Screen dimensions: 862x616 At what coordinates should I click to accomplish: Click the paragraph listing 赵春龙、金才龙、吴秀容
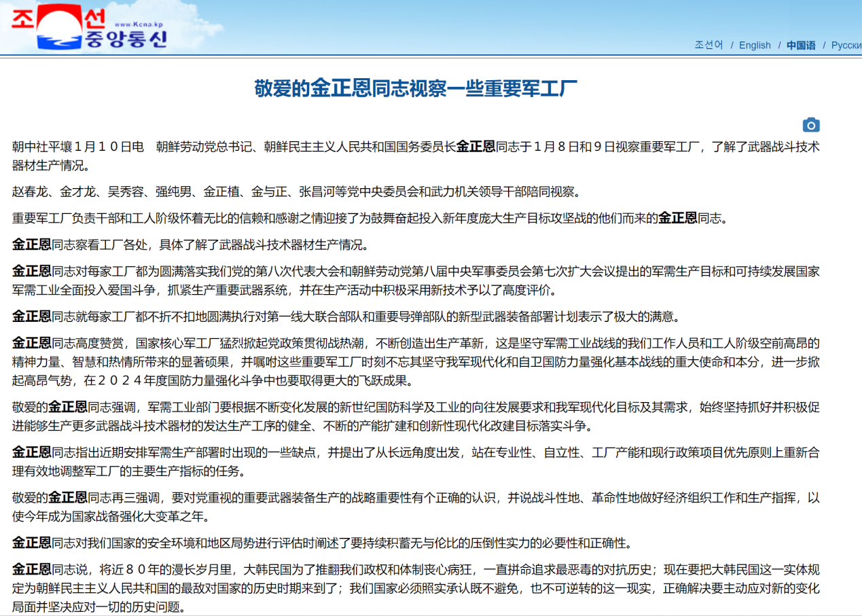point(297,192)
